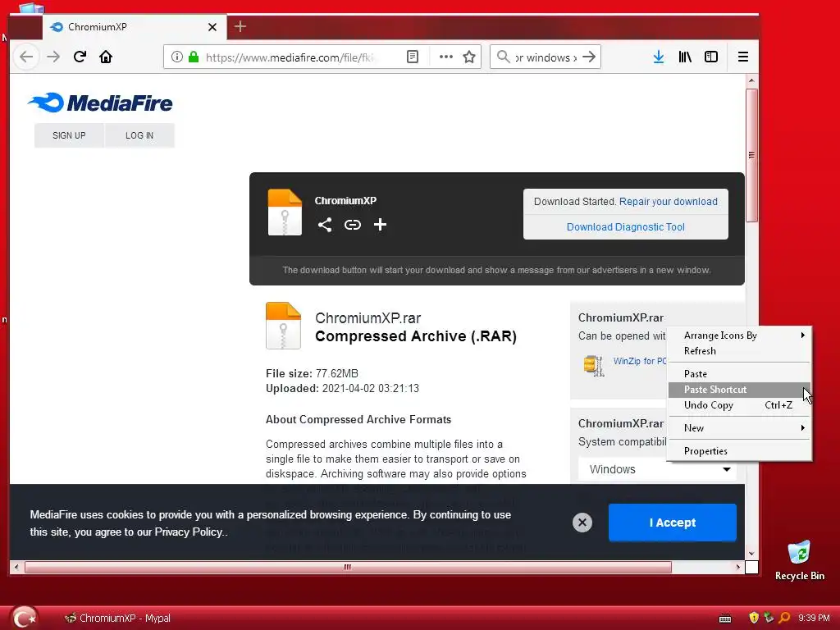
Task: Click the ChromiumXP.rar file name heading
Action: pyautogui.click(x=368, y=318)
